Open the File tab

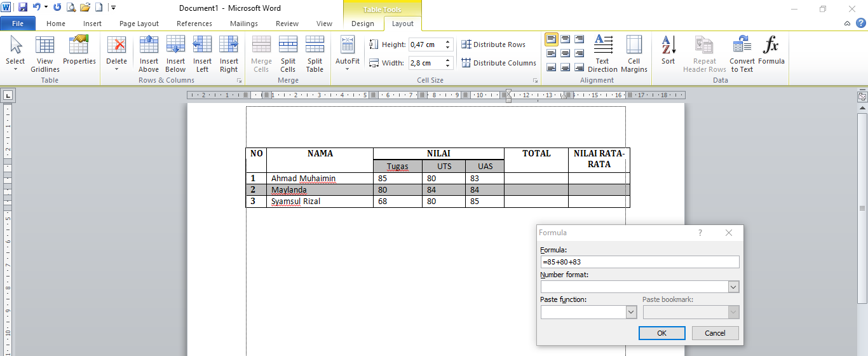18,24
